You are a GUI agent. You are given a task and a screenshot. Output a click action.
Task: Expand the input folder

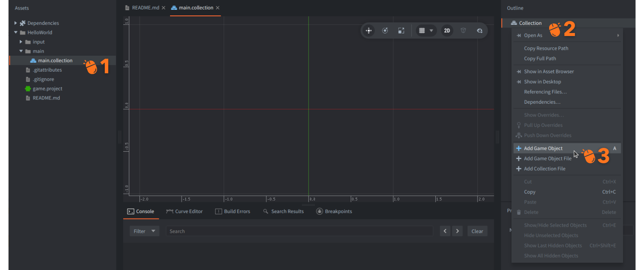[21, 42]
